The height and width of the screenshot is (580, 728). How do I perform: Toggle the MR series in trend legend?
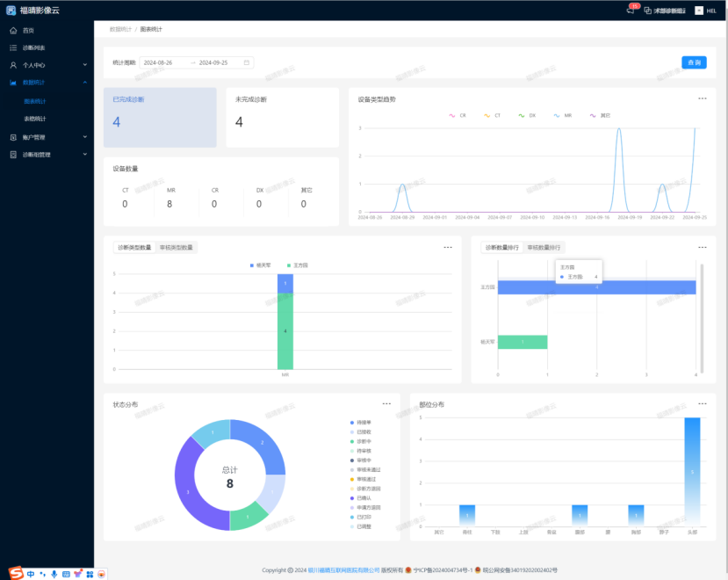pyautogui.click(x=563, y=115)
